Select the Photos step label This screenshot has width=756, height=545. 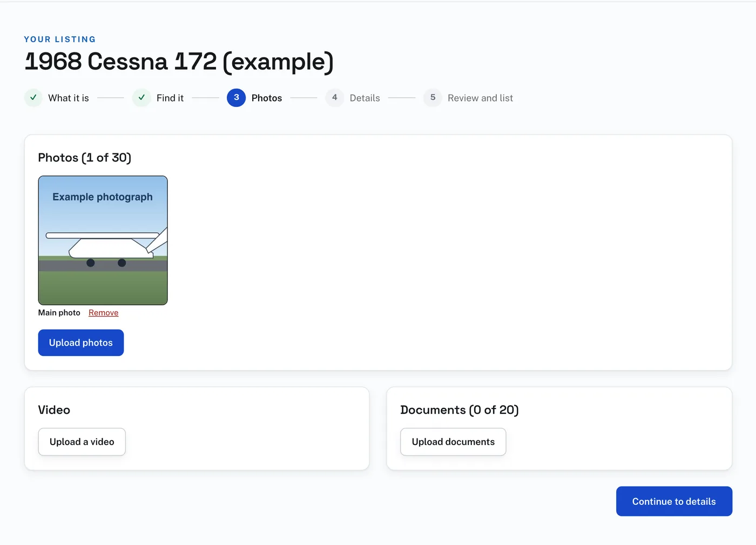tap(267, 98)
